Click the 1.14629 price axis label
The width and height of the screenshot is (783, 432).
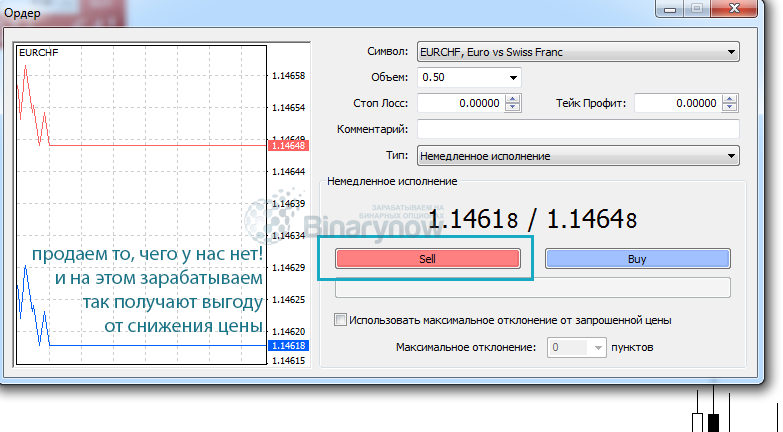click(x=289, y=268)
